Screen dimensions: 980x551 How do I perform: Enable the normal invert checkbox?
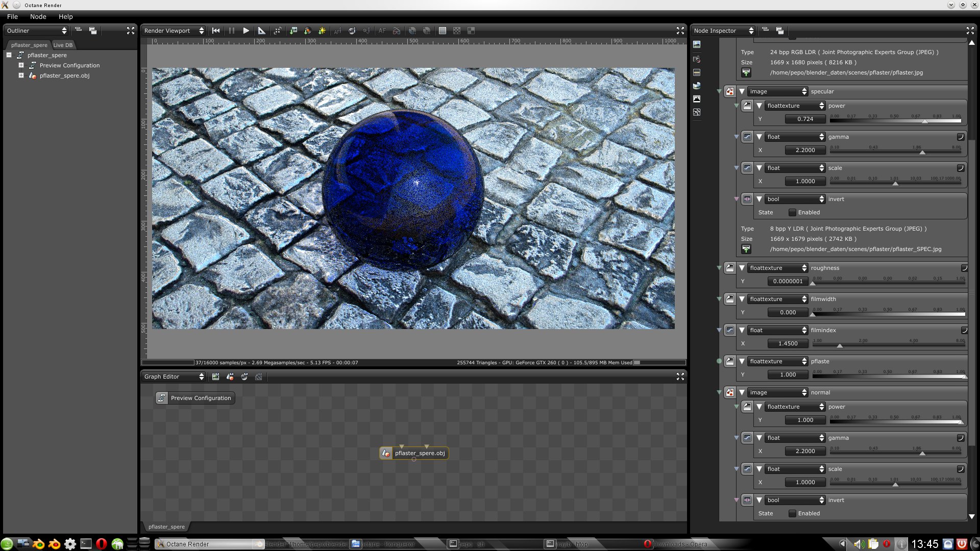point(792,513)
